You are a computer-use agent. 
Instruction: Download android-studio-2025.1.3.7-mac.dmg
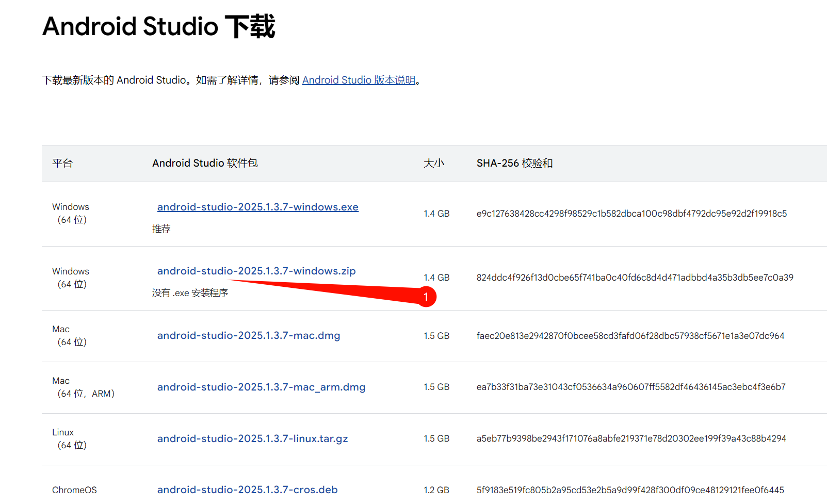coord(249,335)
